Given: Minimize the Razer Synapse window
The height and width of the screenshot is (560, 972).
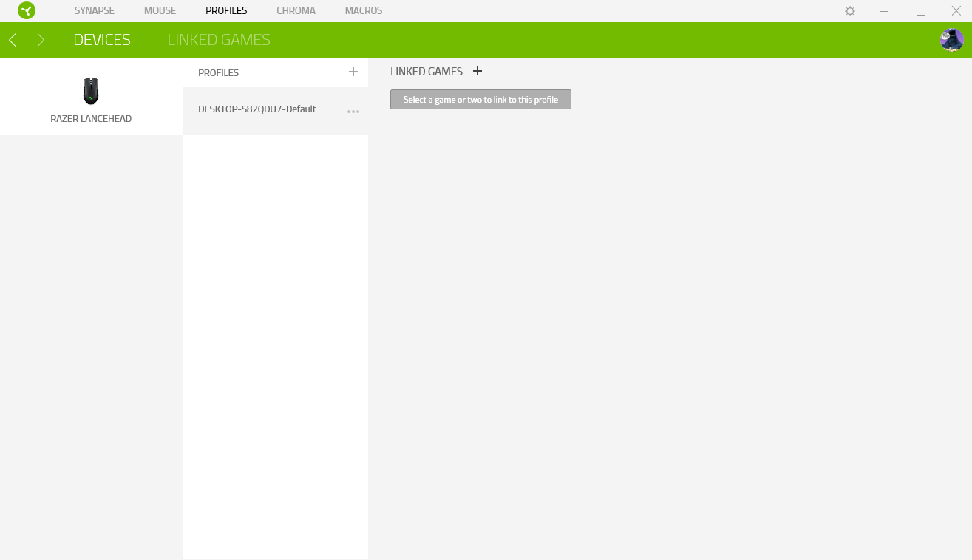Looking at the screenshot, I should 884,11.
